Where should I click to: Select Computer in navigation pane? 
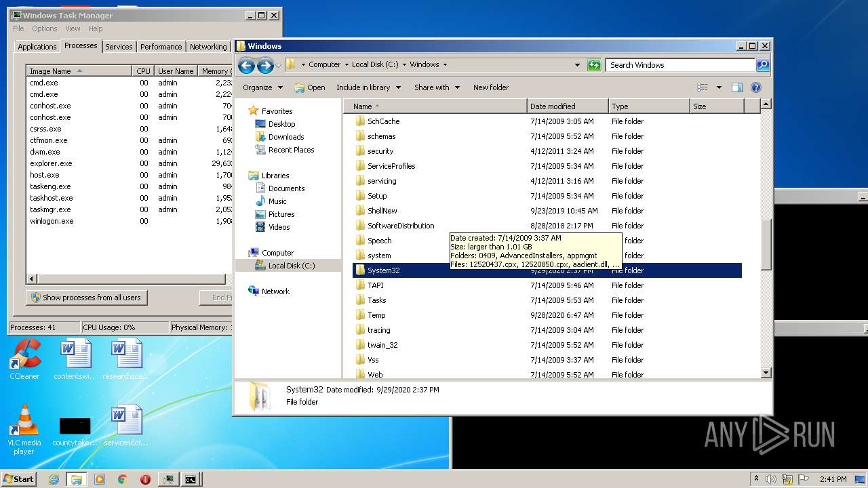point(277,253)
